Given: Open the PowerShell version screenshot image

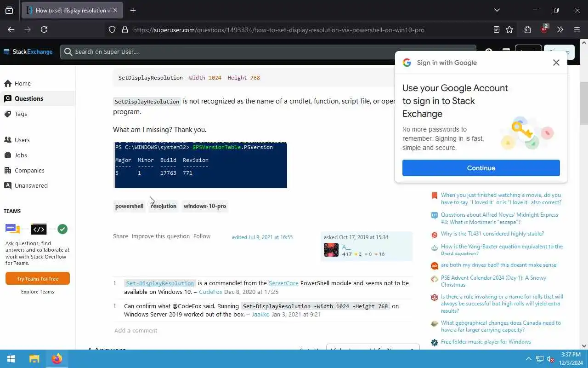Looking at the screenshot, I should click(200, 165).
